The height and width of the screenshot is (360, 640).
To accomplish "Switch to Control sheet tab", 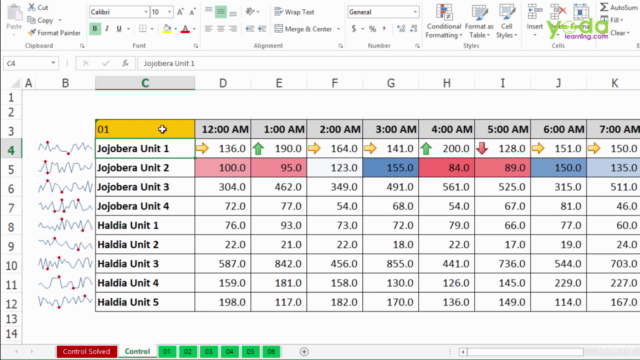I will pyautogui.click(x=137, y=351).
